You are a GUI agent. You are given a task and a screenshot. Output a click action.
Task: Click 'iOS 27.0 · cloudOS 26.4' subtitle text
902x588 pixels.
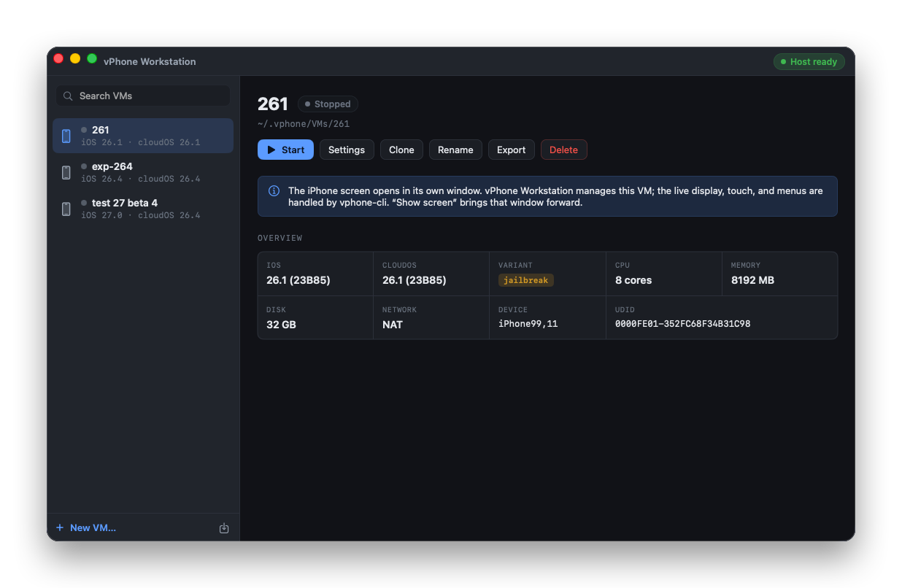coord(140,215)
